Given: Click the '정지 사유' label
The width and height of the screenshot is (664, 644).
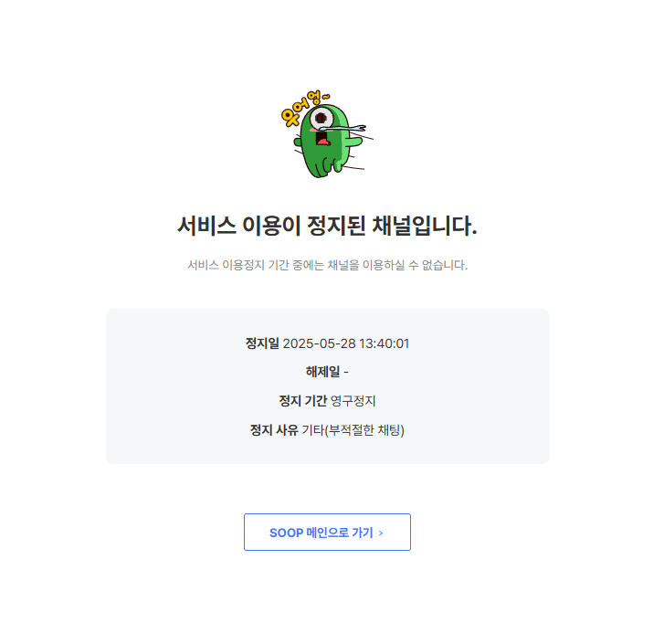Looking at the screenshot, I should point(274,429).
